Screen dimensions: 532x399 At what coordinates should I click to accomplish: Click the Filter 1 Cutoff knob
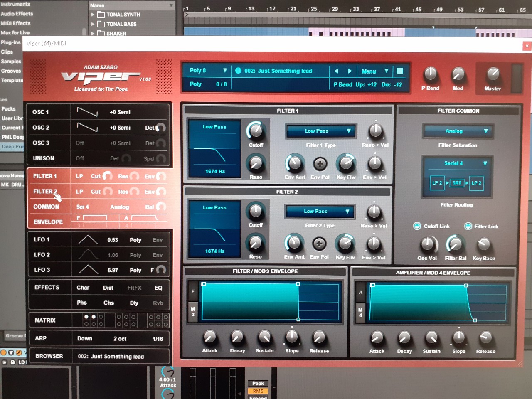[255, 131]
